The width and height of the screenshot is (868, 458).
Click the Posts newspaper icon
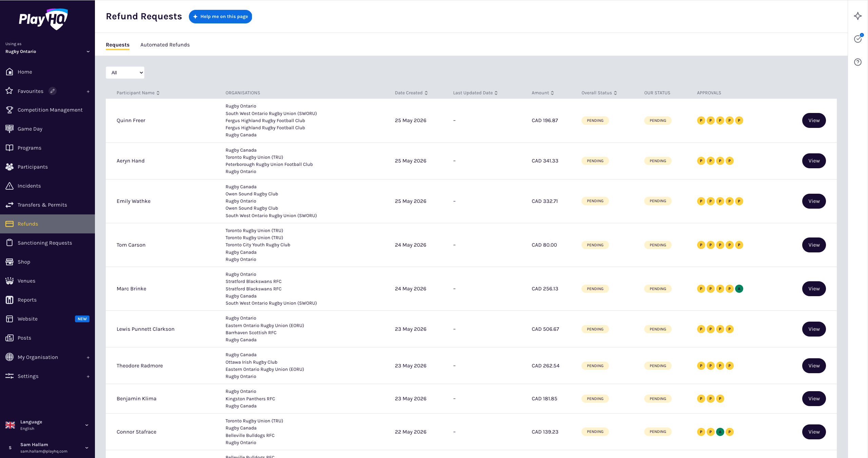pyautogui.click(x=9, y=338)
